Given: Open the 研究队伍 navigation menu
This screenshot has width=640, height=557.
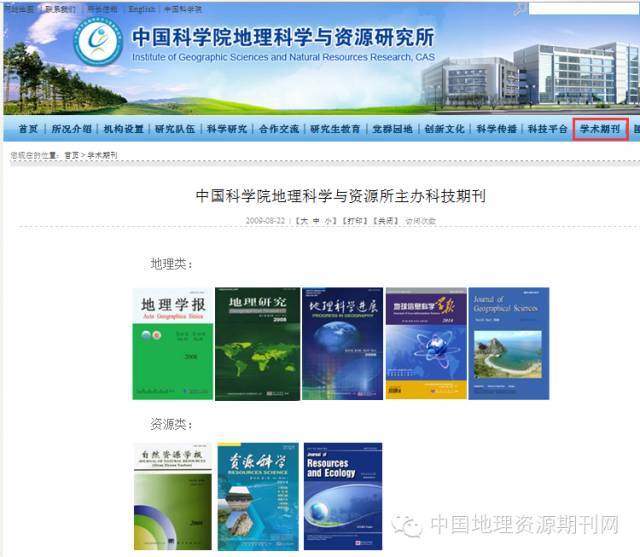Looking at the screenshot, I should coord(175,129).
